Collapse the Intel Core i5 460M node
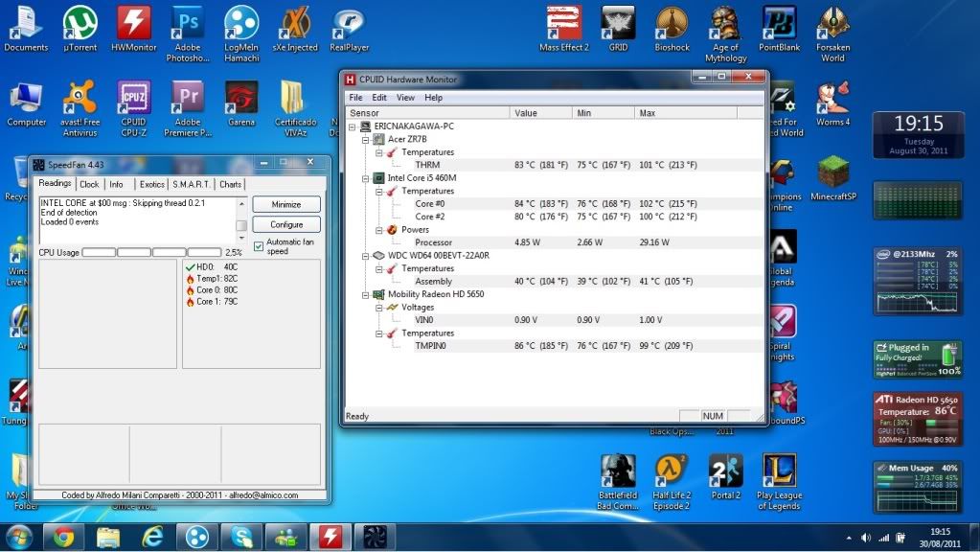 coord(366,178)
